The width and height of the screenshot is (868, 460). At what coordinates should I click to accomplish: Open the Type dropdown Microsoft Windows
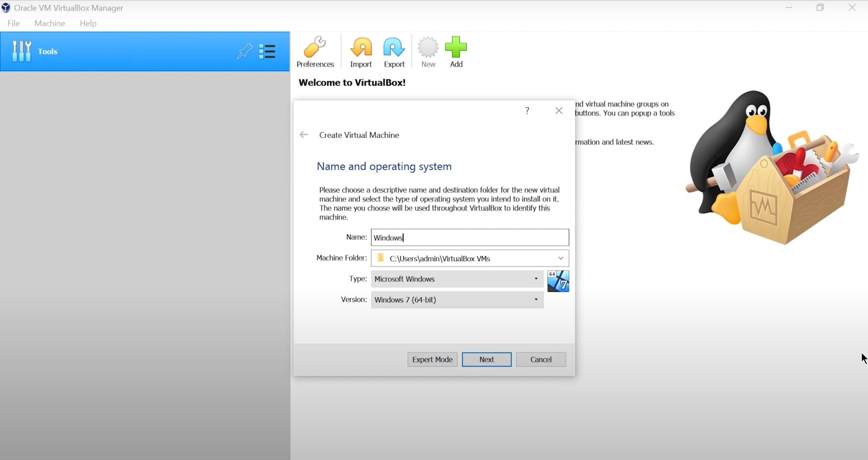tap(457, 279)
